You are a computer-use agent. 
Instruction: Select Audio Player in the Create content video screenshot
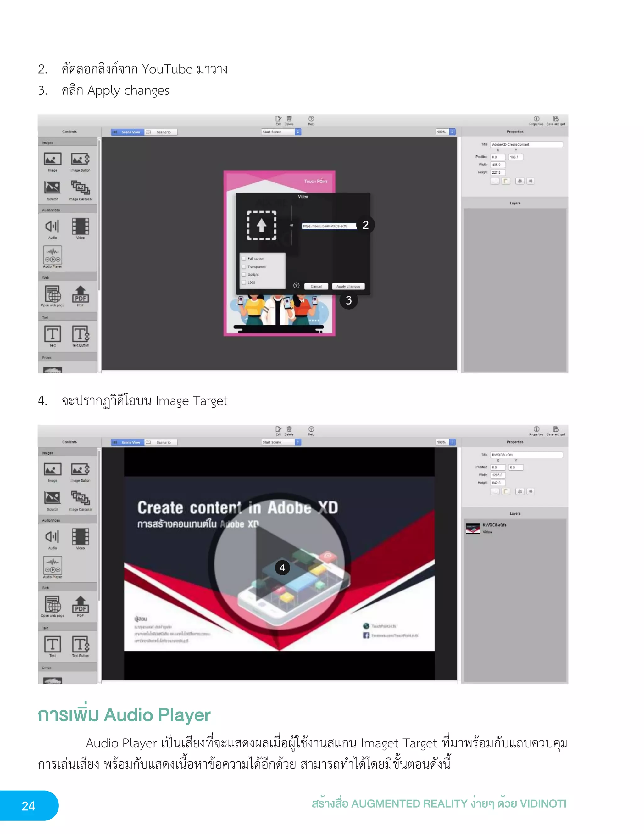pyautogui.click(x=53, y=565)
